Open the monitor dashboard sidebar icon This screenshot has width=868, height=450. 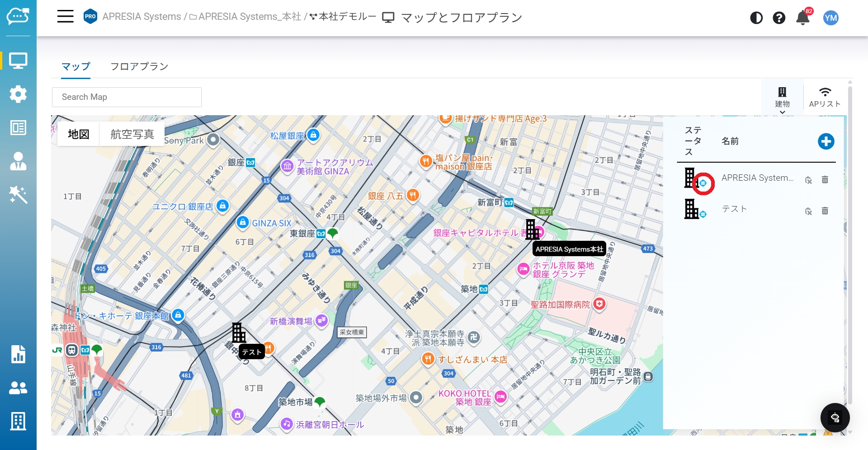[x=18, y=61]
